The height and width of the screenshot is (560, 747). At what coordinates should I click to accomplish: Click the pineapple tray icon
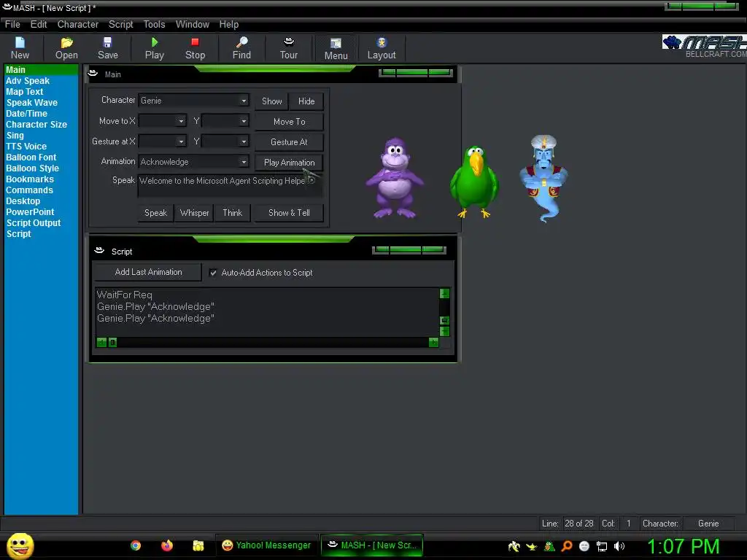pyautogui.click(x=549, y=546)
